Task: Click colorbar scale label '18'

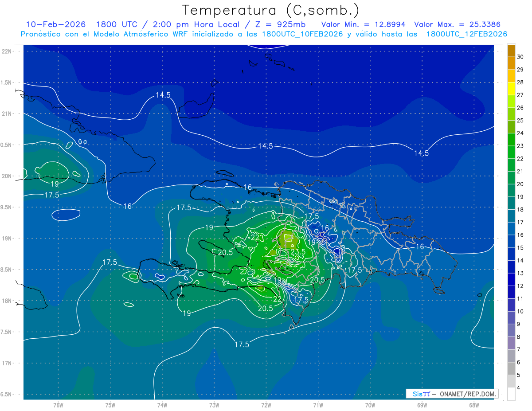Action: pyautogui.click(x=520, y=209)
